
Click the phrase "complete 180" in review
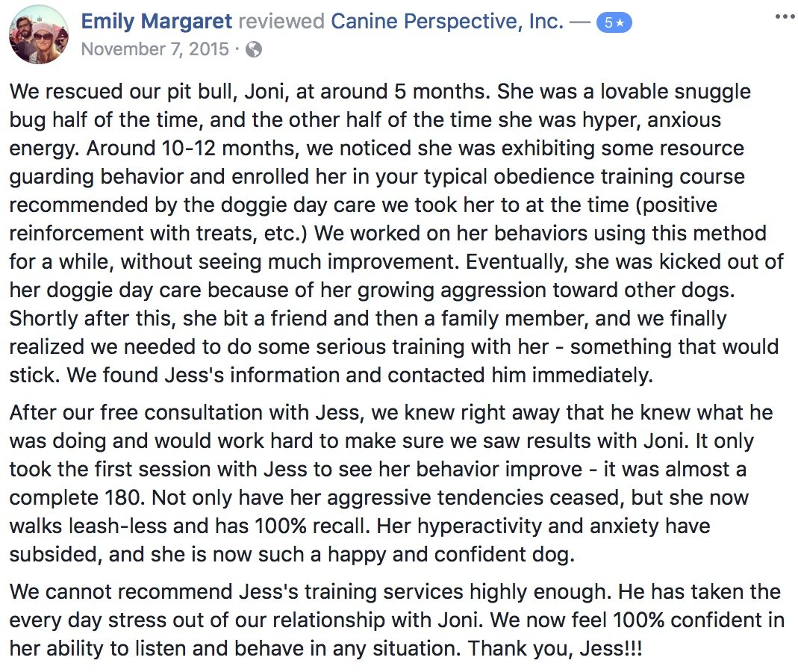coord(81,497)
